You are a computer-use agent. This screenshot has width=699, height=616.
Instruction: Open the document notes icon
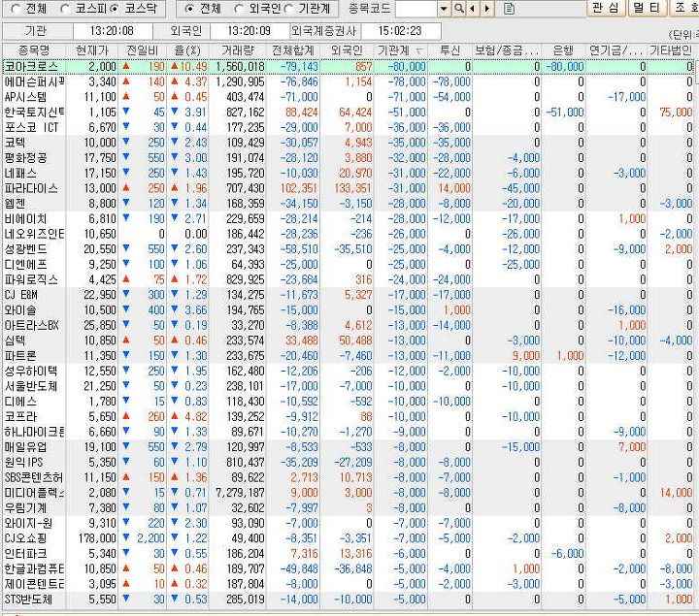click(x=509, y=8)
